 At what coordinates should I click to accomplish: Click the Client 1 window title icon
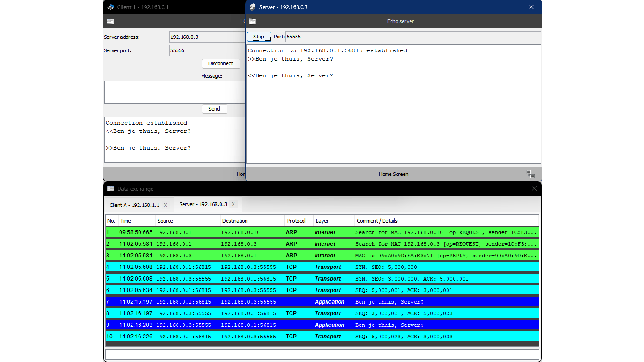coord(111,7)
